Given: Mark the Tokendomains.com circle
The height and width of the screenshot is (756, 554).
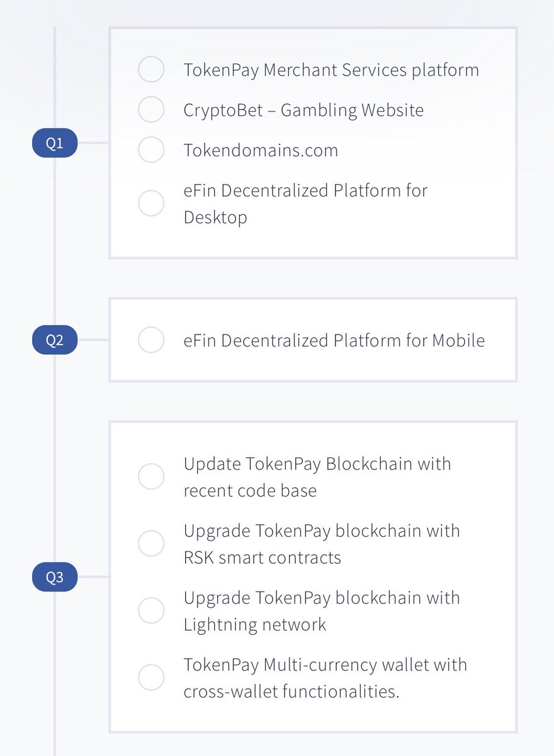Looking at the screenshot, I should [151, 150].
